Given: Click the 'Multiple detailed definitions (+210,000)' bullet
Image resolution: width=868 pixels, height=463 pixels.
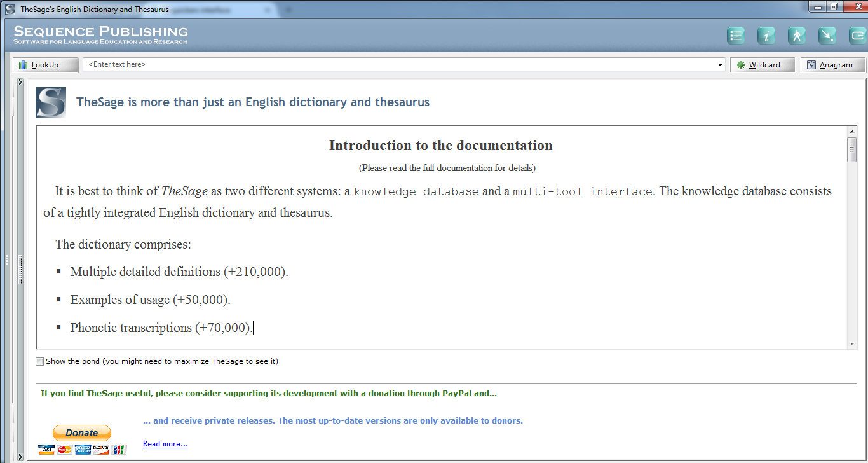Looking at the screenshot, I should (179, 272).
